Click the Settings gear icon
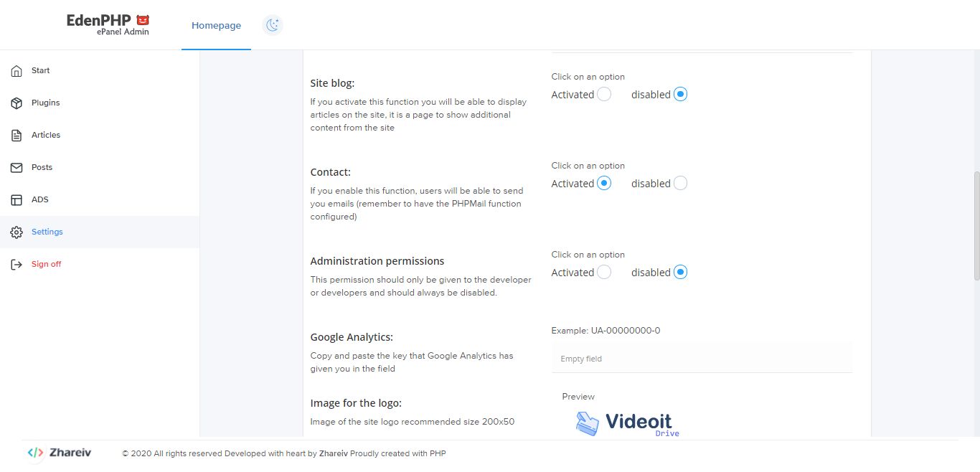This screenshot has height=472, width=980. click(x=17, y=232)
